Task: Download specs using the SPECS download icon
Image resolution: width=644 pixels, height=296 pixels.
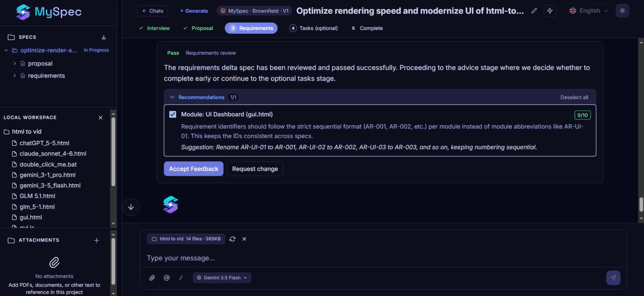Action: coord(104,37)
